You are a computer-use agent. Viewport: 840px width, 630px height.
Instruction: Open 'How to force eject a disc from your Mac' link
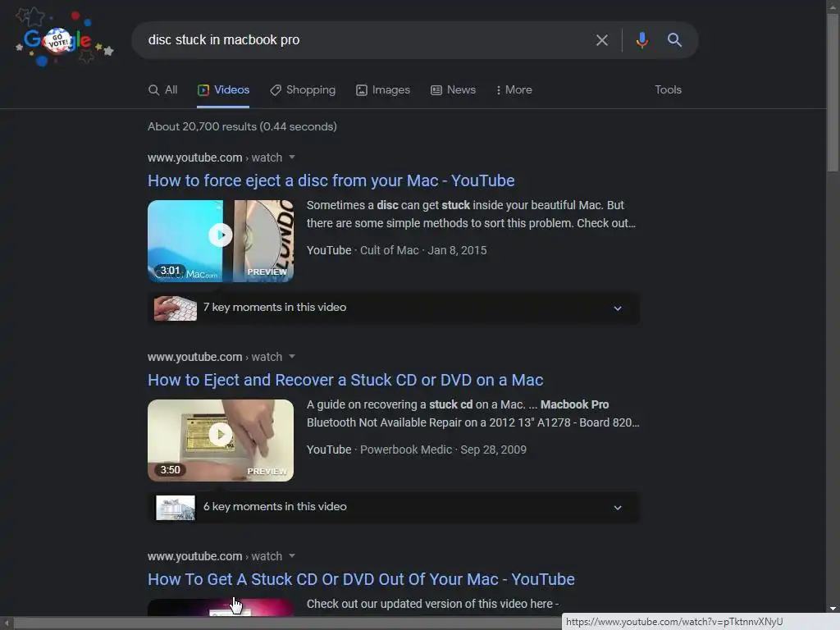coord(331,180)
